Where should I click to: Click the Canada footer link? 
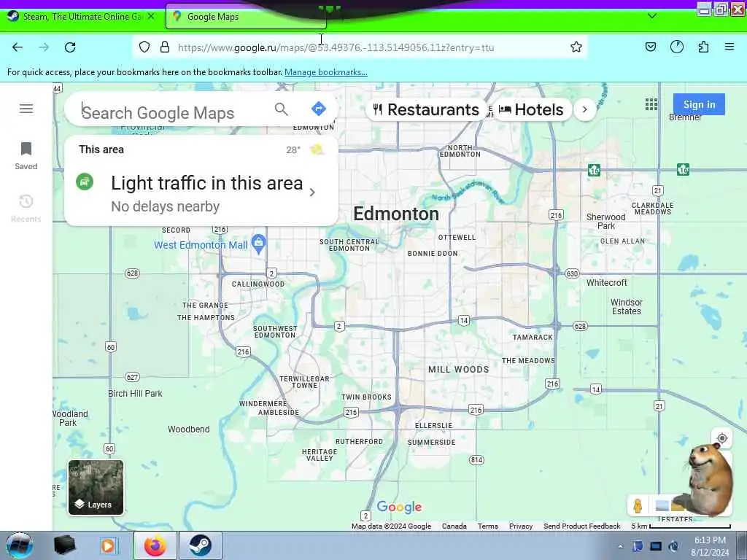point(454,526)
